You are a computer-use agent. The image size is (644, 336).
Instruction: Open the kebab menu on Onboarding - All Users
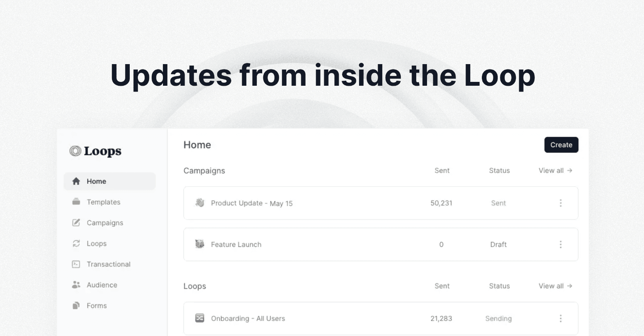[561, 318]
